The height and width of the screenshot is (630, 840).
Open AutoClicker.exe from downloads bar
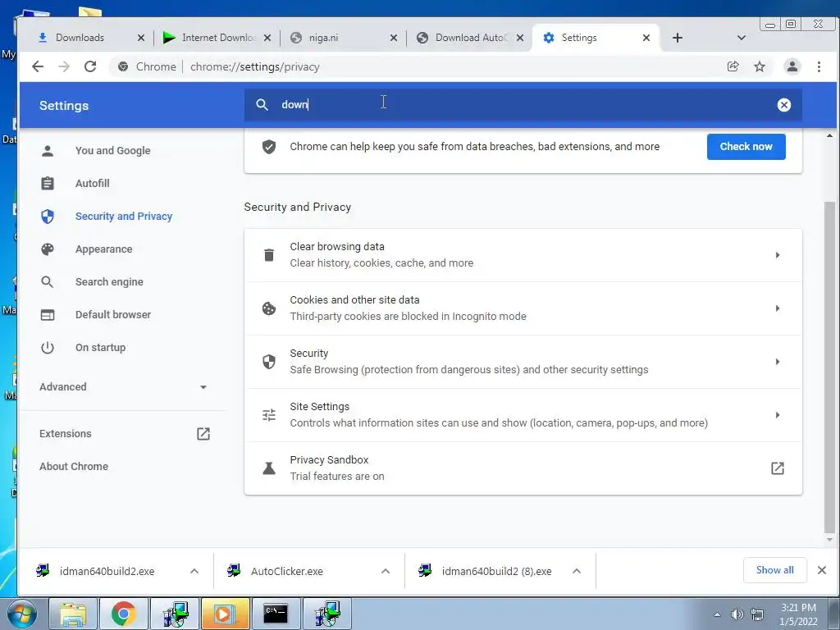[x=286, y=571]
